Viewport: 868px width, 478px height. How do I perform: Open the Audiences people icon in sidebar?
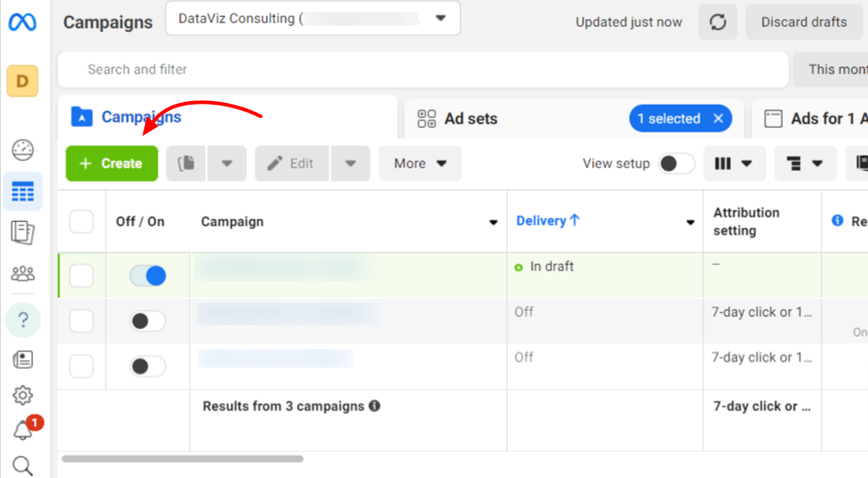[22, 273]
